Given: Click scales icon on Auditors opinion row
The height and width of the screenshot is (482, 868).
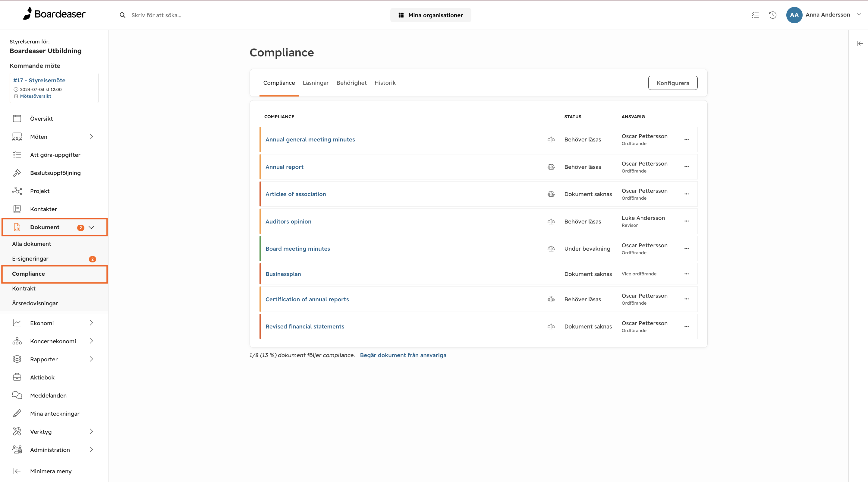Looking at the screenshot, I should click(x=551, y=221).
